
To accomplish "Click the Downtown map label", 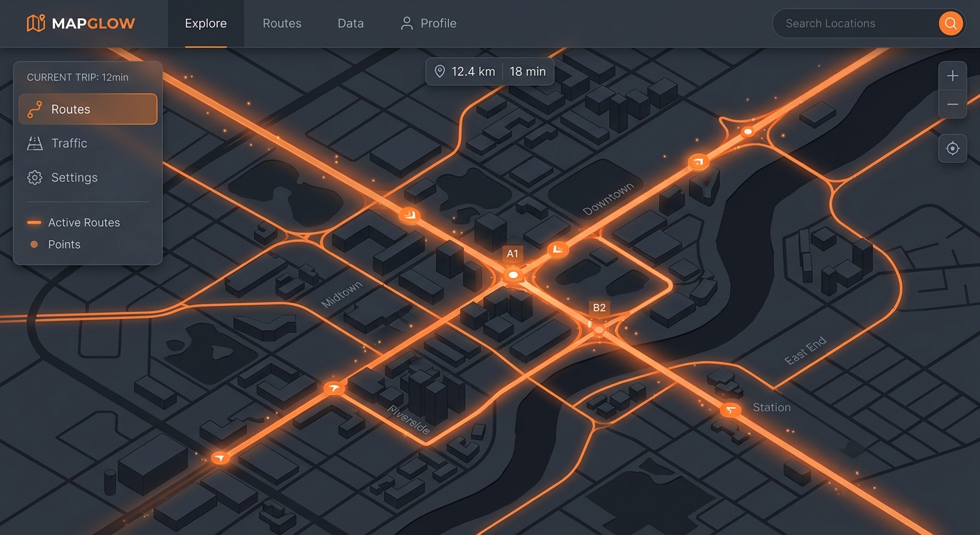I will point(609,200).
